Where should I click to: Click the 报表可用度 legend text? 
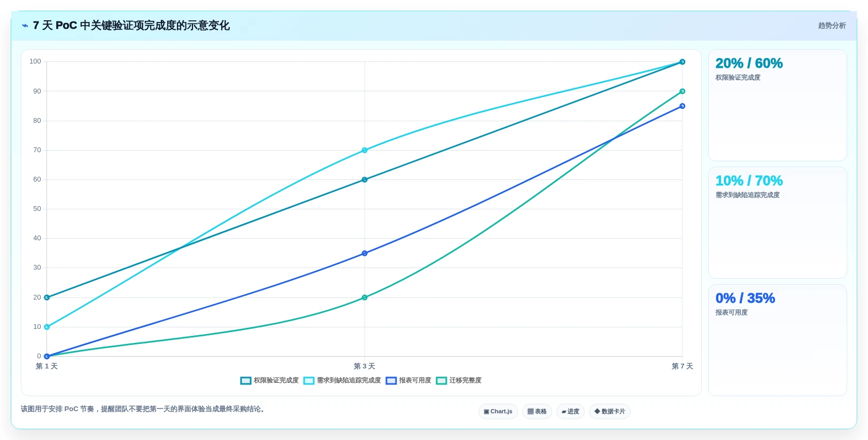(415, 381)
